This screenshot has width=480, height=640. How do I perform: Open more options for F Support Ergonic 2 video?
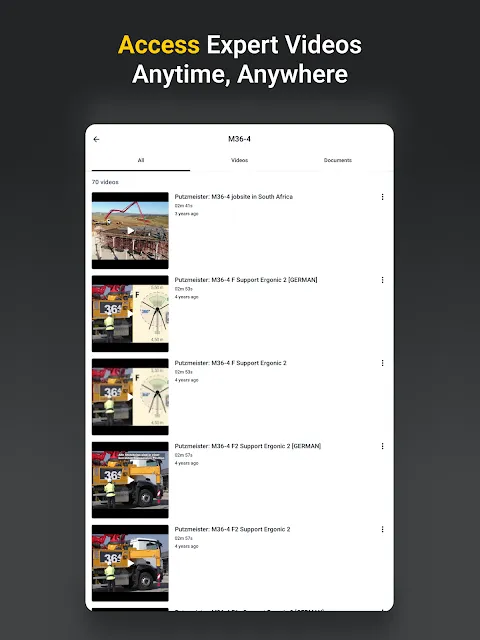coord(382,363)
